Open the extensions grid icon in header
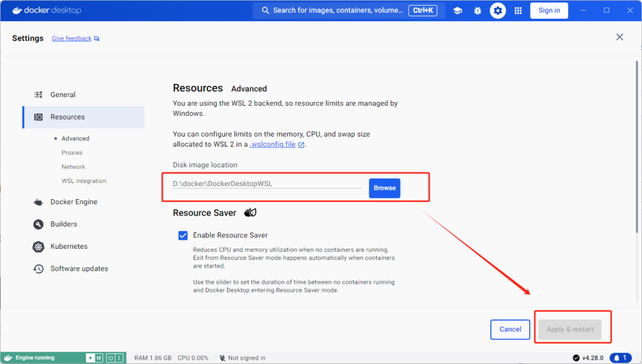642x364 pixels. click(x=518, y=11)
